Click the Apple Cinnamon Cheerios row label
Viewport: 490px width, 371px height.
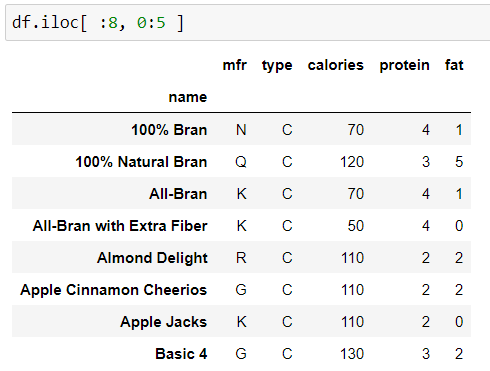click(x=114, y=290)
